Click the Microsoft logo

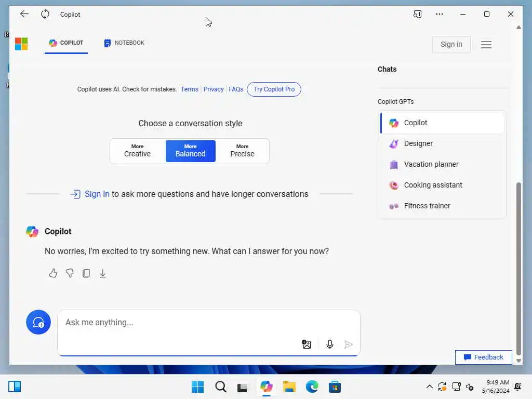pos(21,44)
